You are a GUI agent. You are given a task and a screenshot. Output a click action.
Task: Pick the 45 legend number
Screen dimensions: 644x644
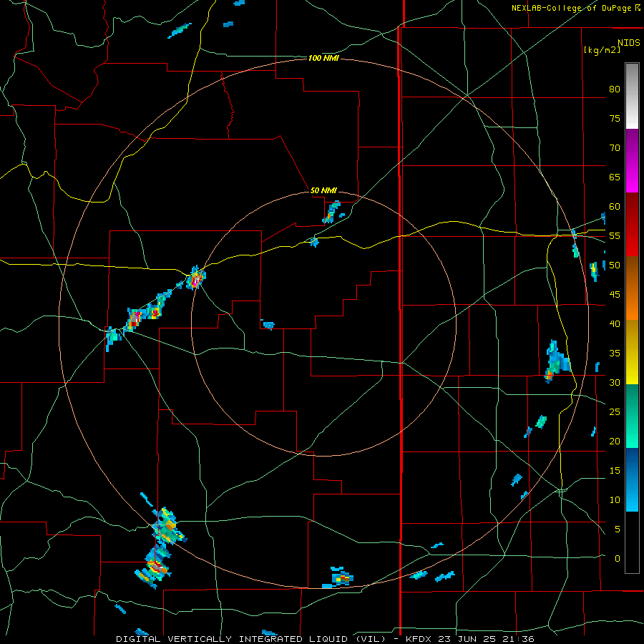point(615,295)
